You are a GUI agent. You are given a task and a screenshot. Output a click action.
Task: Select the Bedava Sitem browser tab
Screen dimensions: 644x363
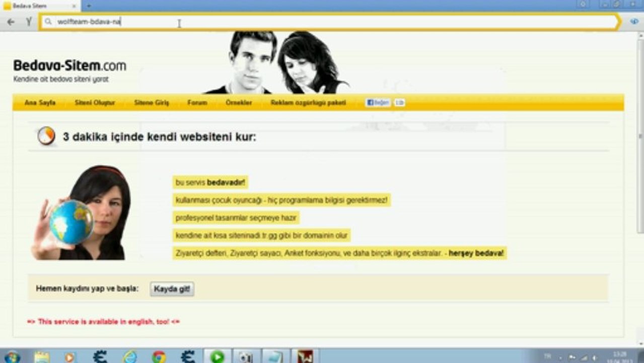[39, 6]
